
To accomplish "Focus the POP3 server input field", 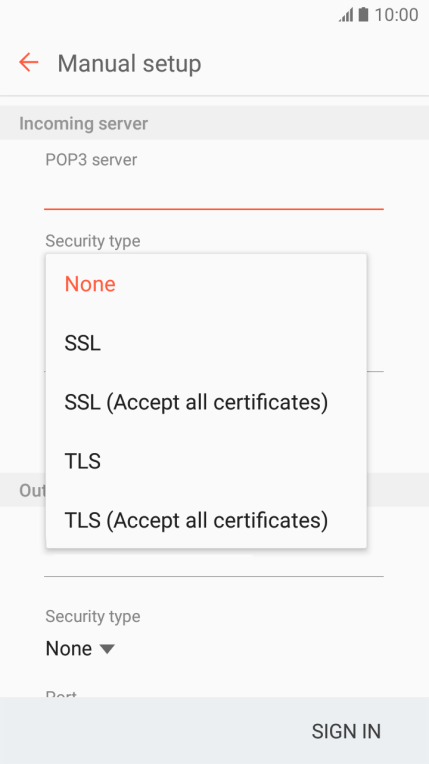I will coord(214,192).
